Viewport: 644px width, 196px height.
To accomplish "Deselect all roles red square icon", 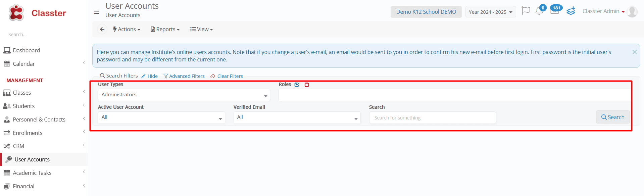I will 307,85.
